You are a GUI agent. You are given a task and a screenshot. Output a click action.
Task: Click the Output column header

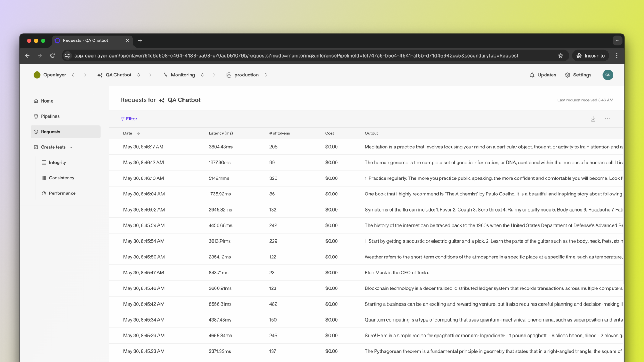point(371,133)
